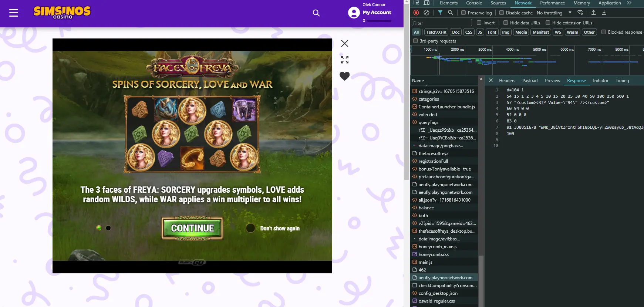Export HAR file download icon
This screenshot has height=307, width=644.
coord(604,13)
